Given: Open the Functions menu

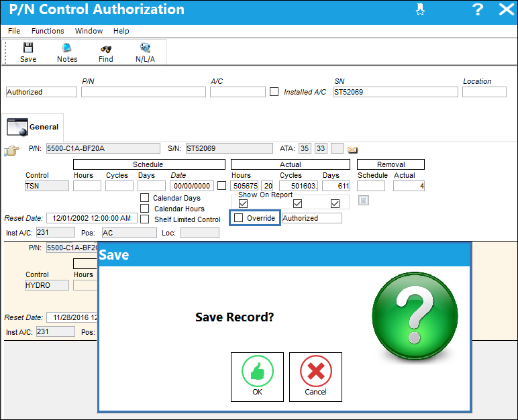Looking at the screenshot, I should point(48,31).
